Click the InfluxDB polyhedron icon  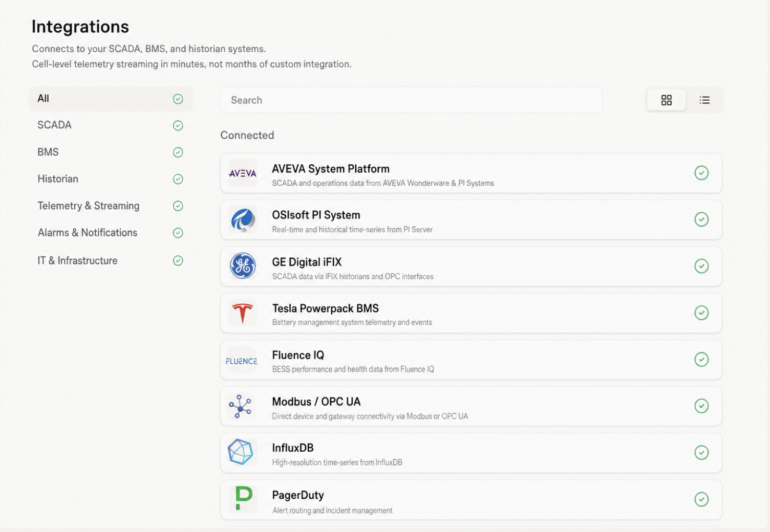pyautogui.click(x=241, y=452)
